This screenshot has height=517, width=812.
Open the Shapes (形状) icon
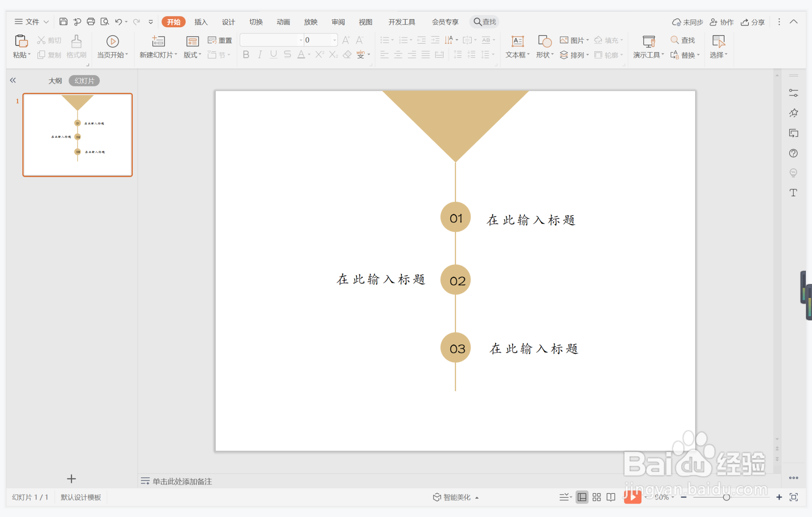(x=544, y=41)
